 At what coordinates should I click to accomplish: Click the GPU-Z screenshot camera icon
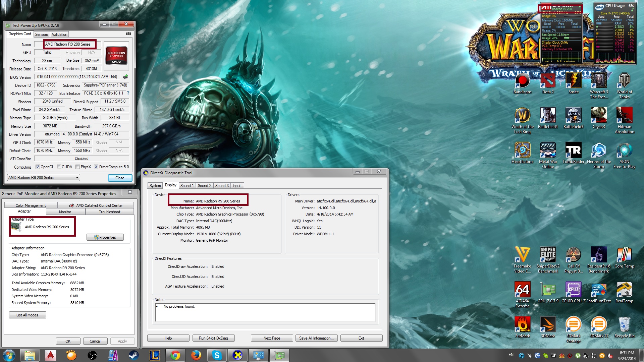(128, 34)
